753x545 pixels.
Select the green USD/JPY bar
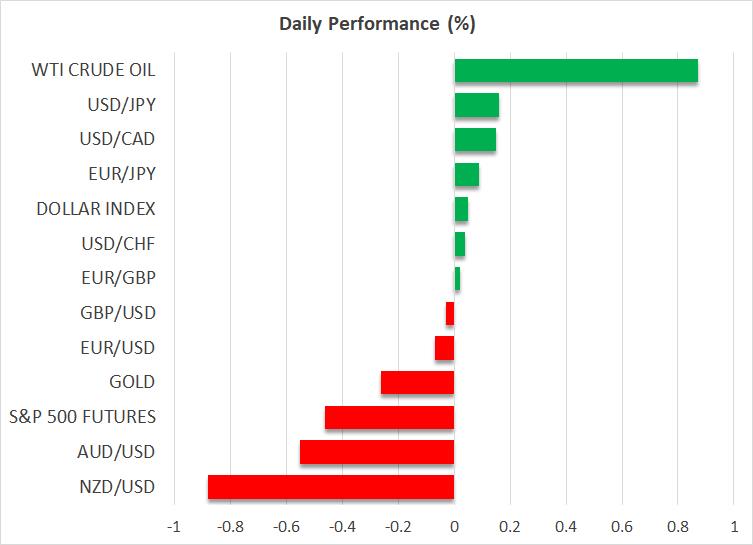[x=477, y=105]
